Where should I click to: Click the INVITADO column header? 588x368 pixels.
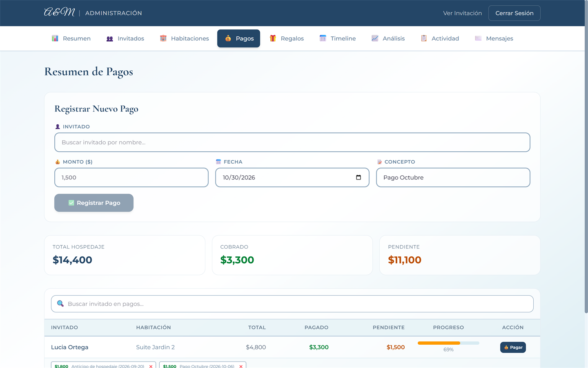point(65,328)
